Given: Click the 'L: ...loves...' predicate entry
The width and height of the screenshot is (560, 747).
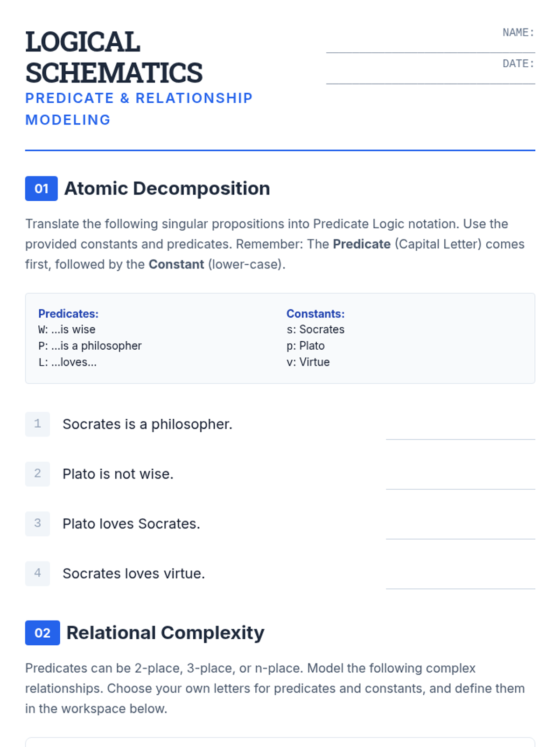Looking at the screenshot, I should pyautogui.click(x=67, y=362).
